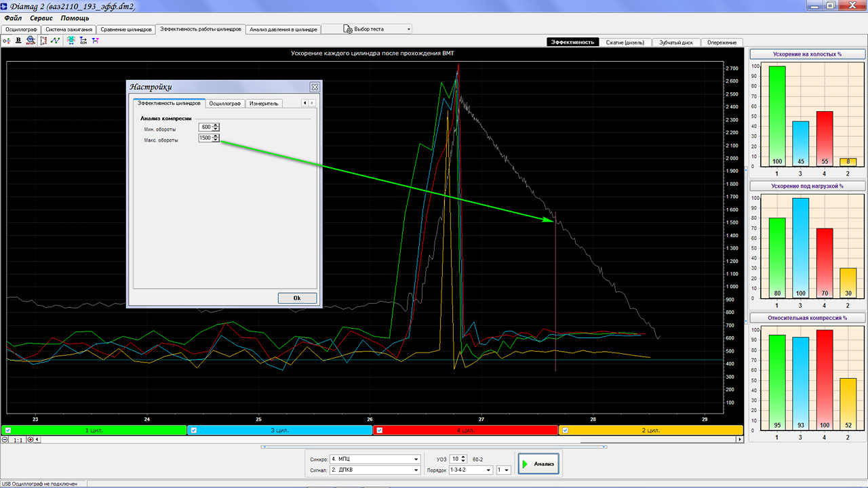Increase the Макс. обороты spinner value
Viewport: 868px width, 488px height.
point(216,136)
